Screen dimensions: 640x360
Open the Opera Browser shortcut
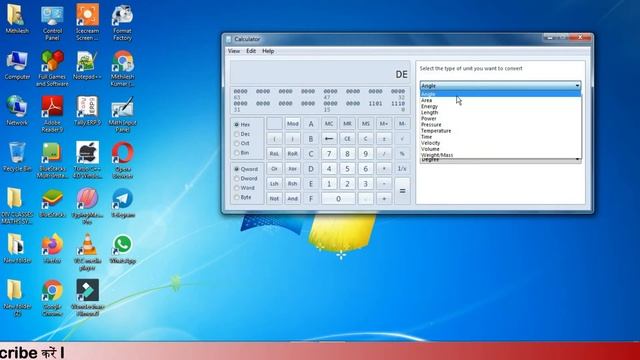(x=122, y=160)
